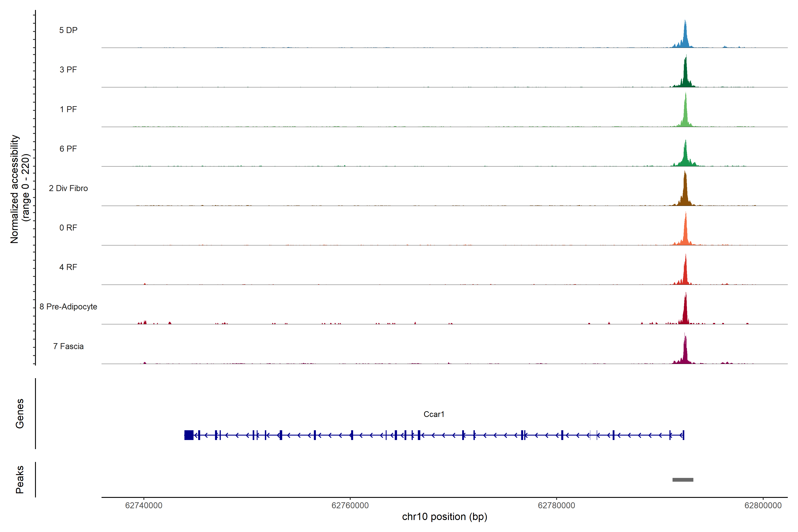Click the 6 PF track label

click(68, 149)
